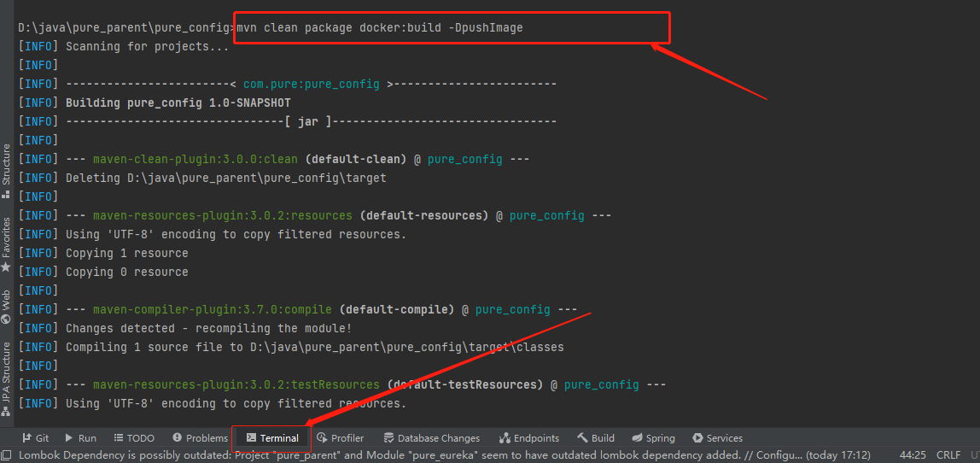Click the com.pure:pure_config text
The image size is (980, 463).
pyautogui.click(x=311, y=84)
